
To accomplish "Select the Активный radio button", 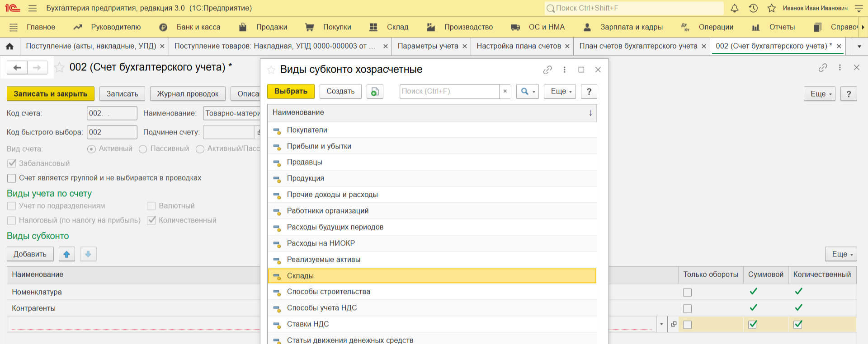I will pos(91,149).
